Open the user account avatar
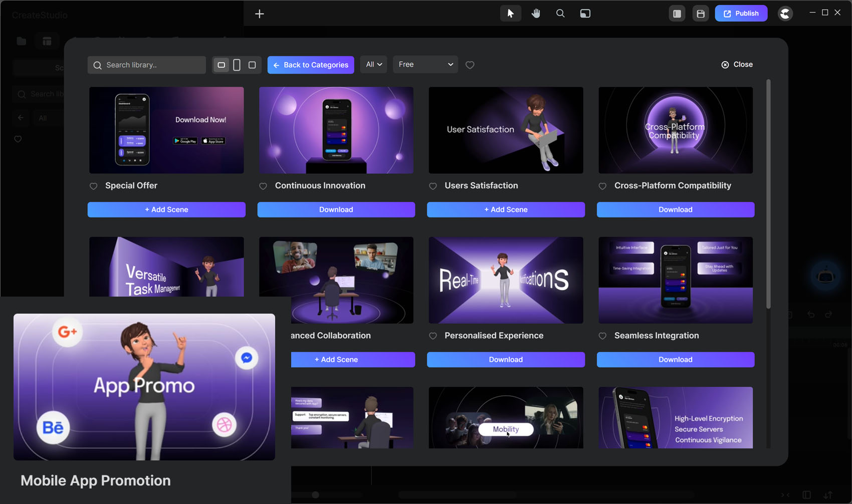The image size is (852, 504). point(785,14)
